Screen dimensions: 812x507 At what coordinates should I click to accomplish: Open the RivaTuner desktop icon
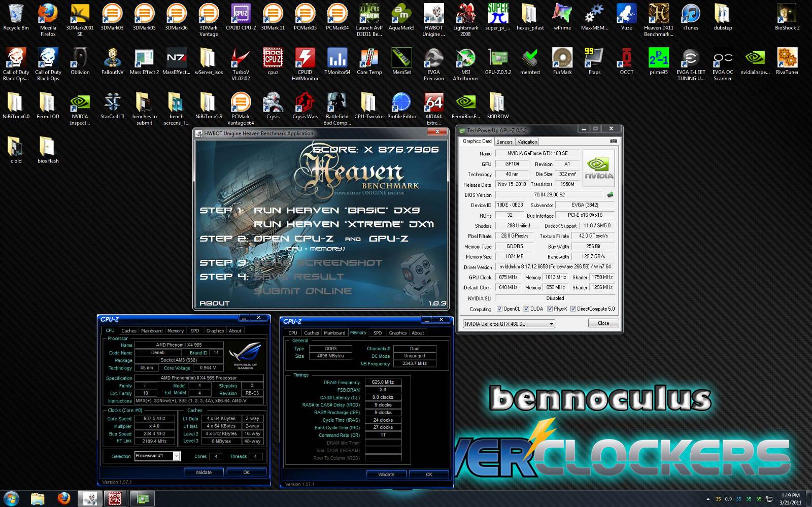click(787, 61)
